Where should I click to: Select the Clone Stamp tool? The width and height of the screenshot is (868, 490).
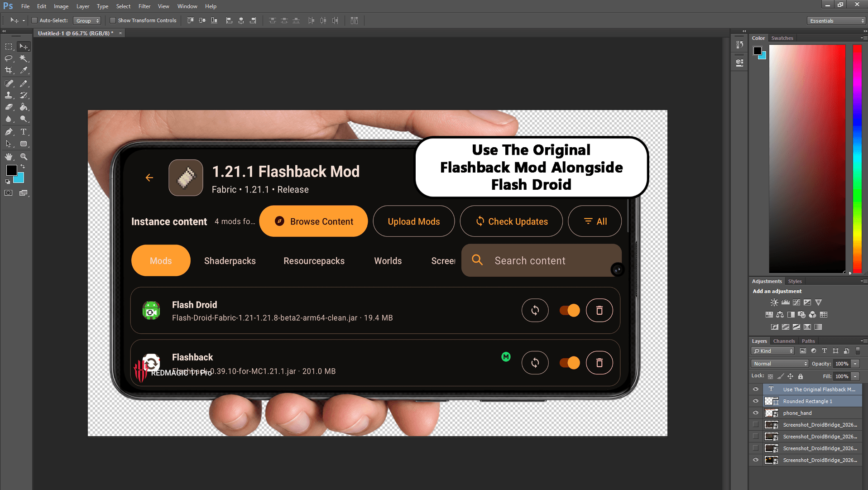click(9, 95)
